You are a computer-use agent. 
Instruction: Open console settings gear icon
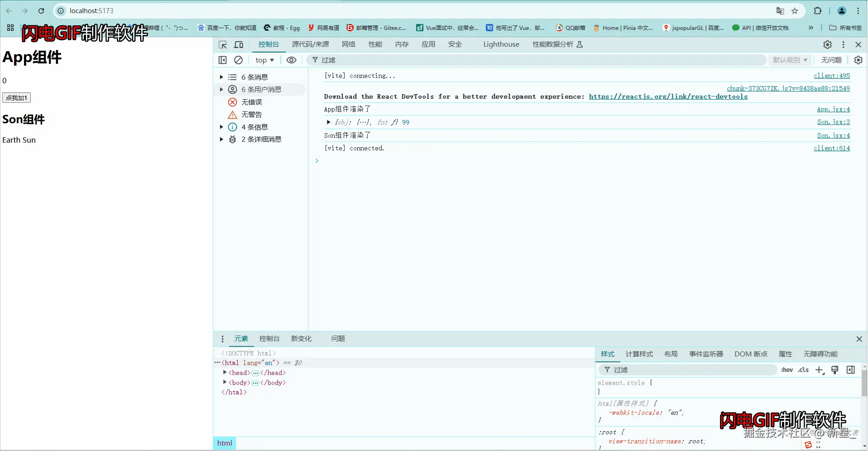pyautogui.click(x=858, y=60)
